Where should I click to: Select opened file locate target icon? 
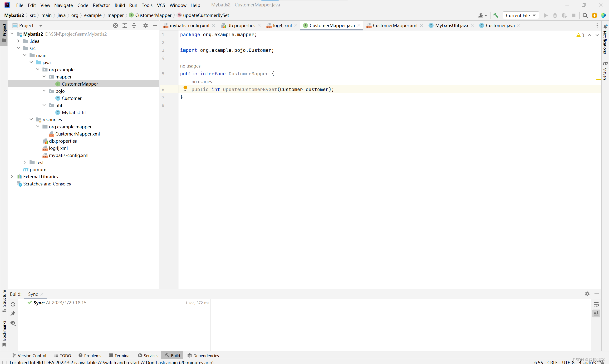115,25
